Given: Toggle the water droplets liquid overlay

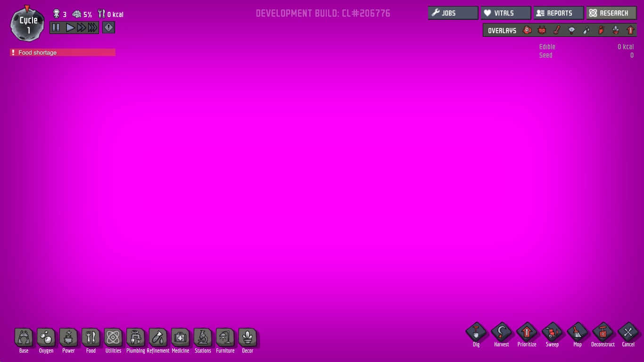Looking at the screenshot, I should coord(586,30).
